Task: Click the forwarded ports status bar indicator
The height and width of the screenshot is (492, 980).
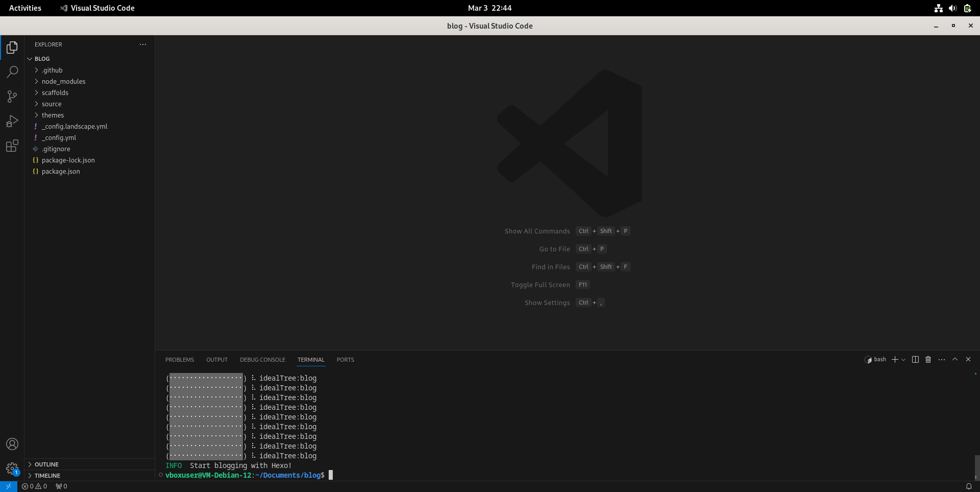Action: (x=61, y=486)
